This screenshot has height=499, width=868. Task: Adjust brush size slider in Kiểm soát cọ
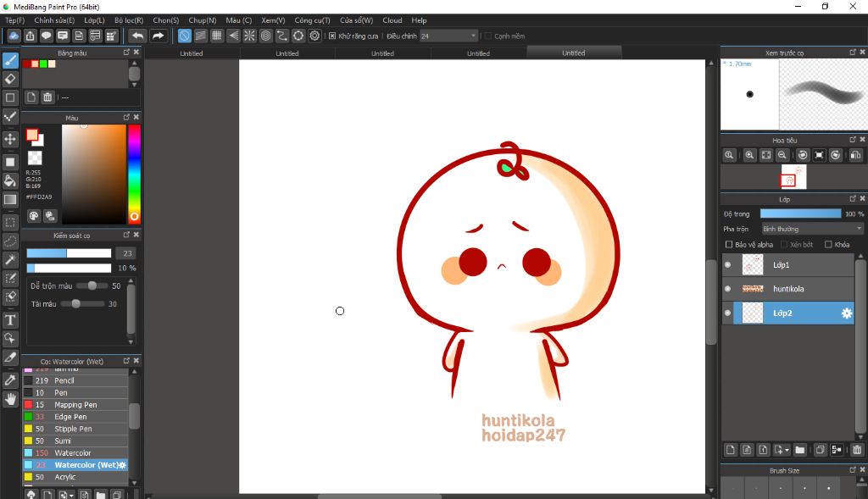pyautogui.click(x=70, y=253)
